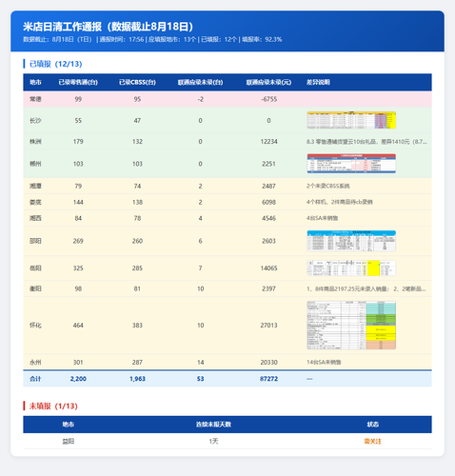Click the 已填报 (12/13) section heading

56,64
